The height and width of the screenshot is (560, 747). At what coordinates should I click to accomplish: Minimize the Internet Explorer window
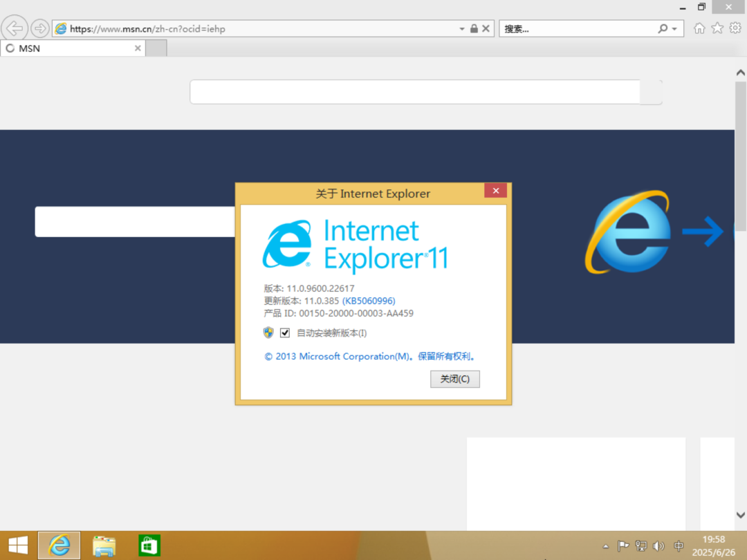tap(683, 7)
